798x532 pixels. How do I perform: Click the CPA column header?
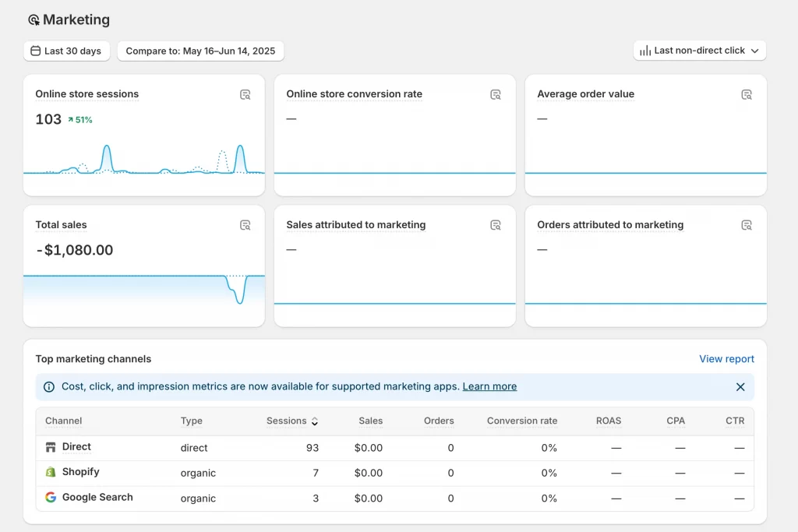(676, 421)
